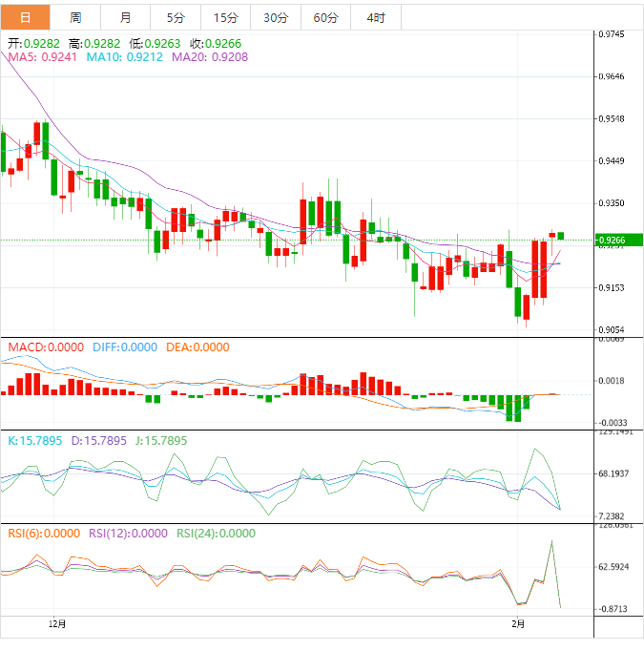
Task: Click the MA20: 0.9208 indicator label
Action: pos(210,58)
